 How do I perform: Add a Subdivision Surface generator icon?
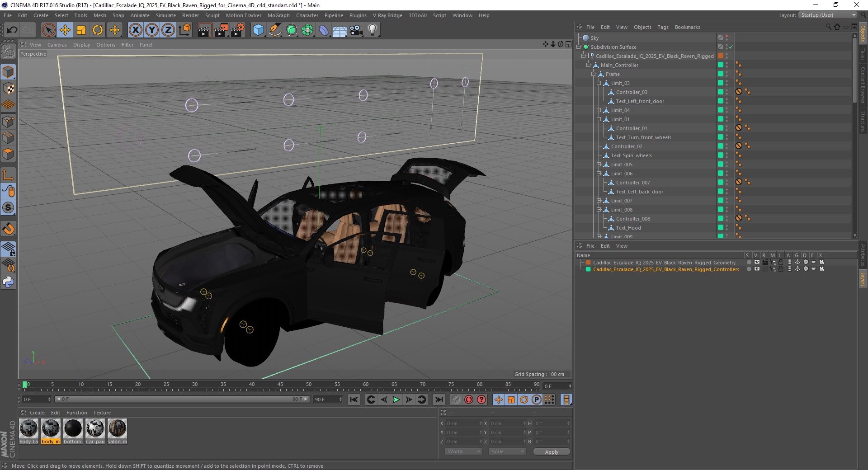tap(291, 30)
